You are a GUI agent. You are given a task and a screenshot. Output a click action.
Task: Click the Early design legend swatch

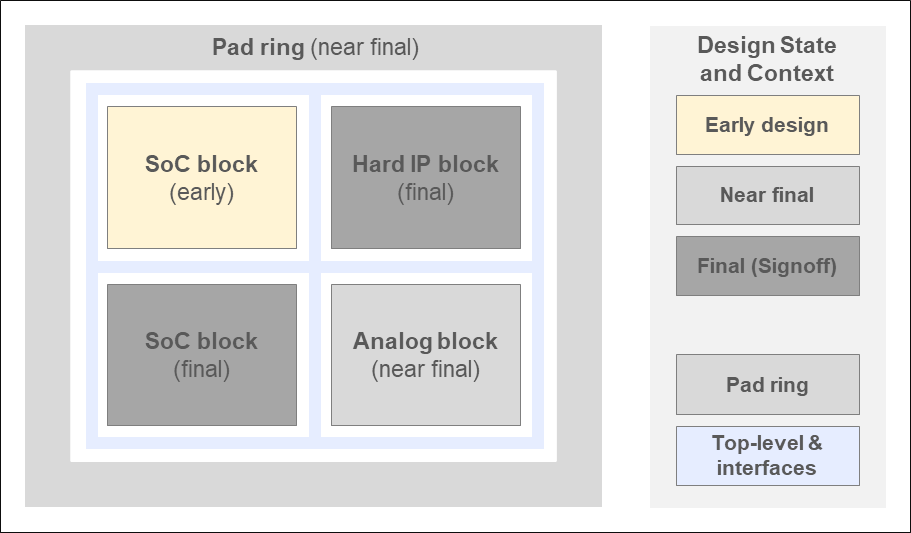tap(767, 125)
